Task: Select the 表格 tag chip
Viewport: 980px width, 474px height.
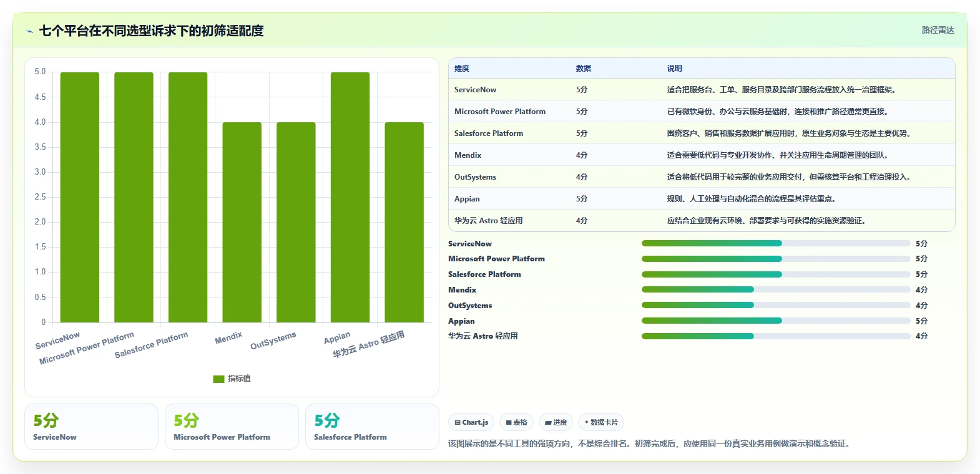Action: click(516, 422)
